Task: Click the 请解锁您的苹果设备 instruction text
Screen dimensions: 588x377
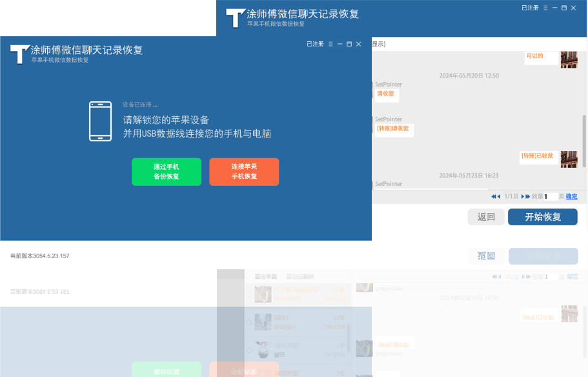Action: coord(166,120)
